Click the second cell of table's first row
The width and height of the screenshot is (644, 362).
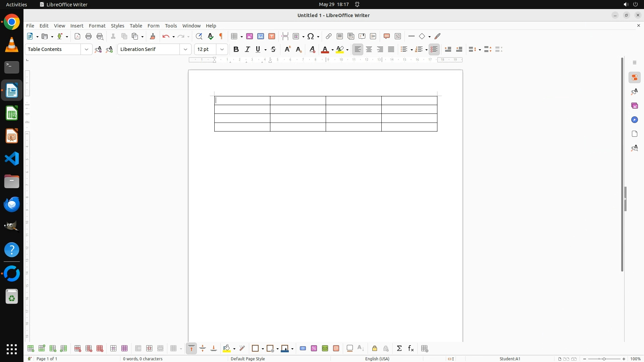tap(298, 101)
